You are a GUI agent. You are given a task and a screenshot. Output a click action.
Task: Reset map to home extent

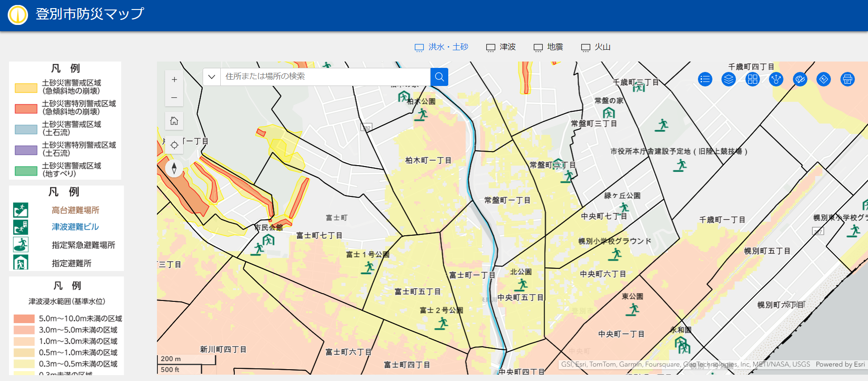click(174, 121)
